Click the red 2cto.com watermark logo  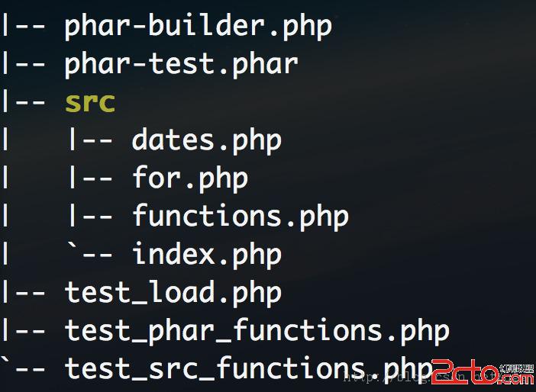483,372
